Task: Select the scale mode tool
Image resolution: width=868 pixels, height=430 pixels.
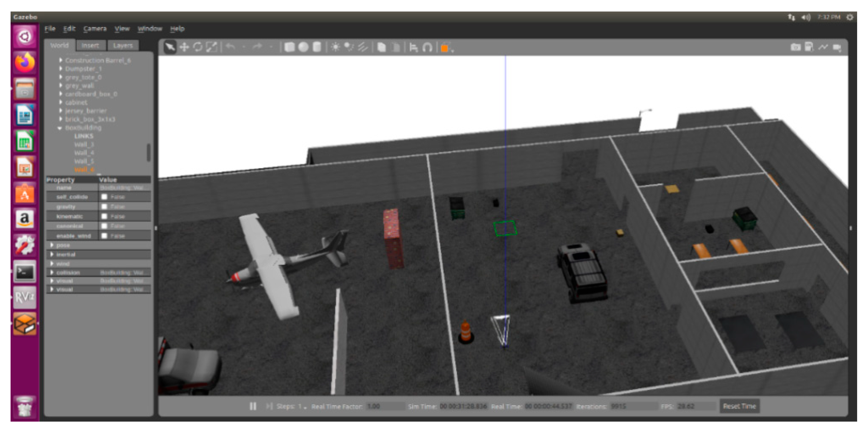Action: pos(212,47)
